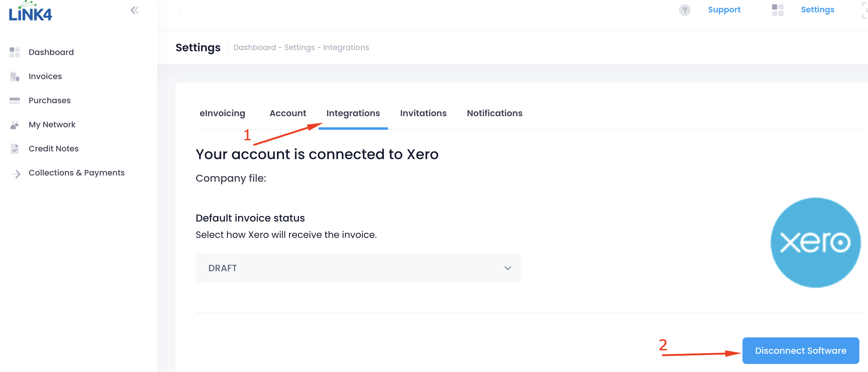
Task: Click 'Select how Xero will receive the invoice.'
Action: point(286,235)
